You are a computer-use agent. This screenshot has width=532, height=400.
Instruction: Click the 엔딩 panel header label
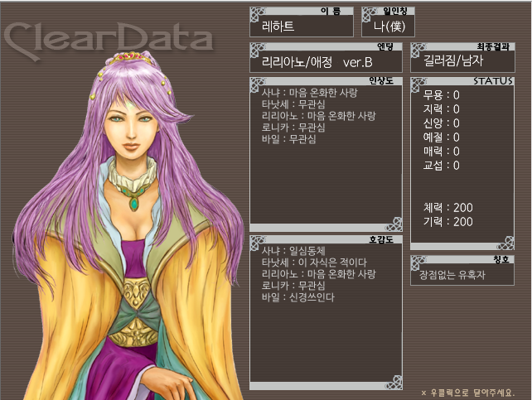(x=385, y=46)
